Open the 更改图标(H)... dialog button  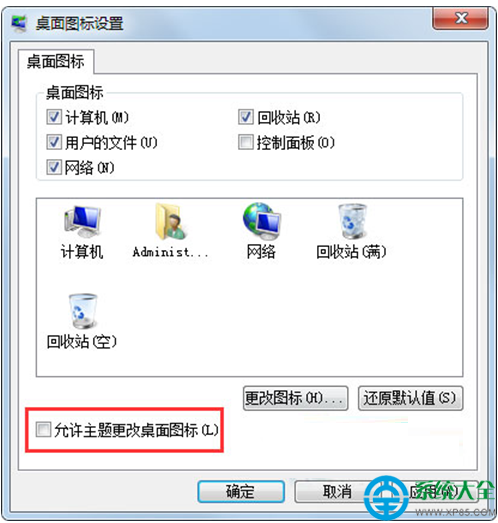click(x=296, y=398)
